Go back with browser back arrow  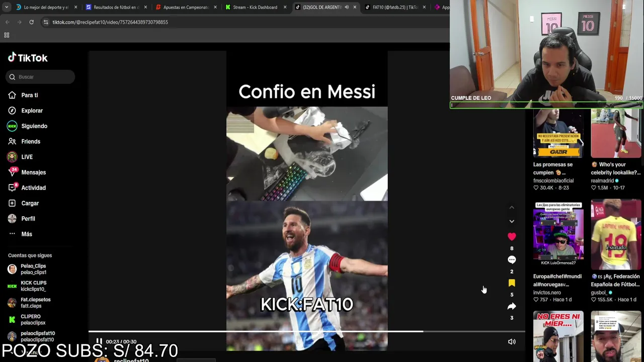pos(7,22)
